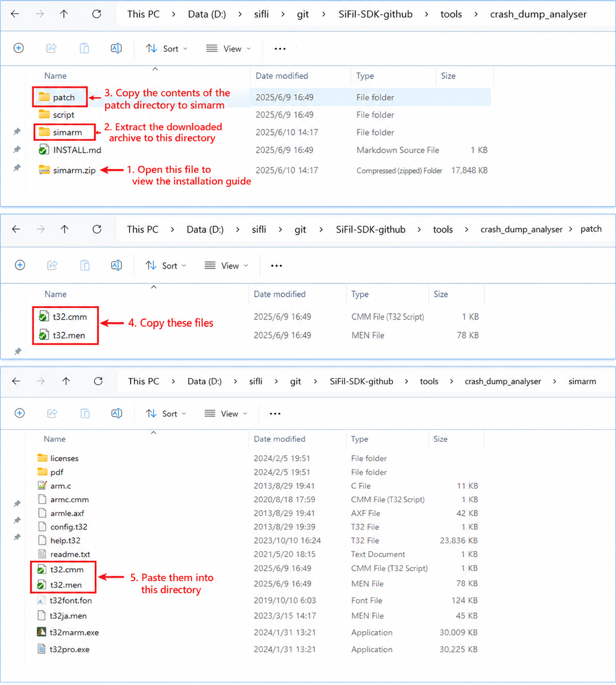The width and height of the screenshot is (616, 685).
Task: Click the Date modified column header in simarm window
Action: (279, 439)
